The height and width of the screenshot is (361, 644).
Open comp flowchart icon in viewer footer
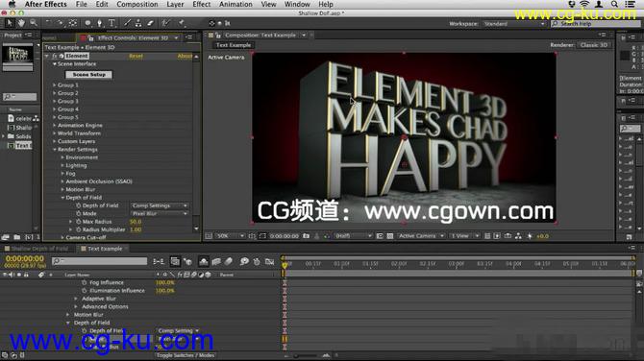[518, 236]
